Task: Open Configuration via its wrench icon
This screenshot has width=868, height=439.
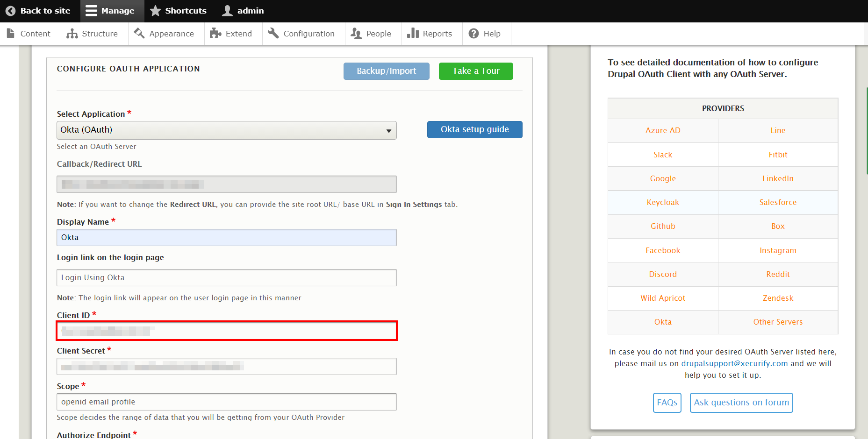Action: (x=273, y=34)
